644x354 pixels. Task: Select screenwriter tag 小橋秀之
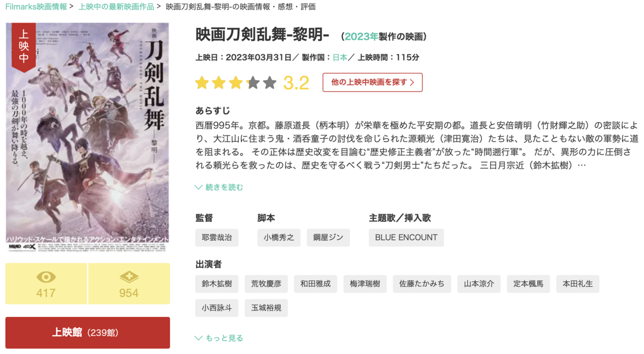(x=279, y=237)
